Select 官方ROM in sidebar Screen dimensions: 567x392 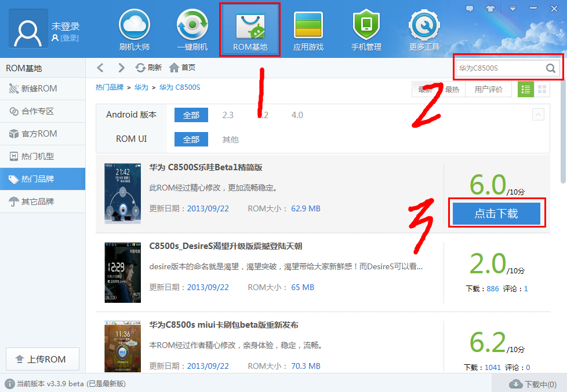tap(43, 134)
